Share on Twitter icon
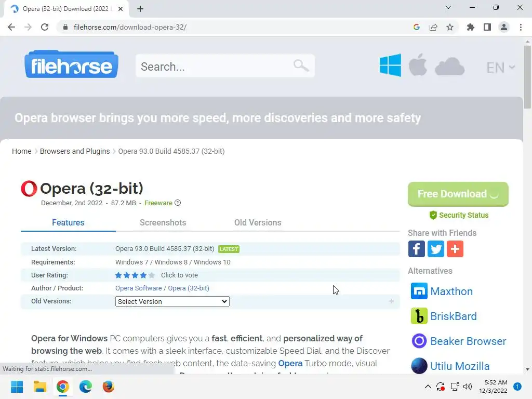The height and width of the screenshot is (399, 532). click(x=436, y=249)
